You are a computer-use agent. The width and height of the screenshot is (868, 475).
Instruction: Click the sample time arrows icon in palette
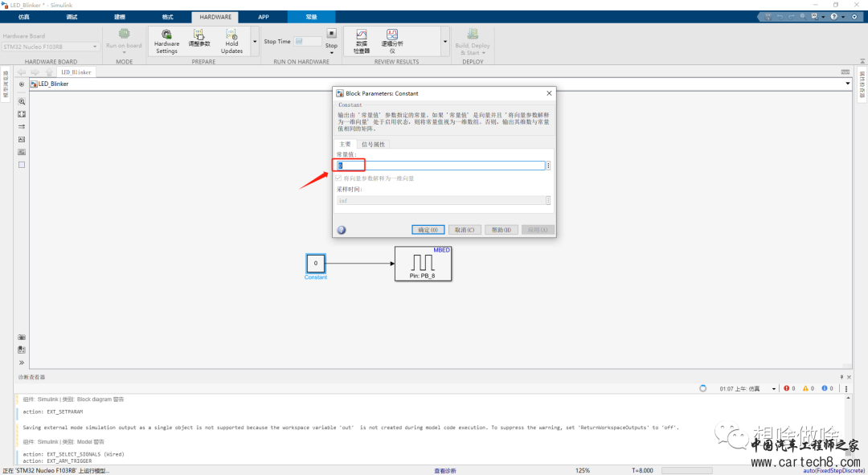(22, 127)
